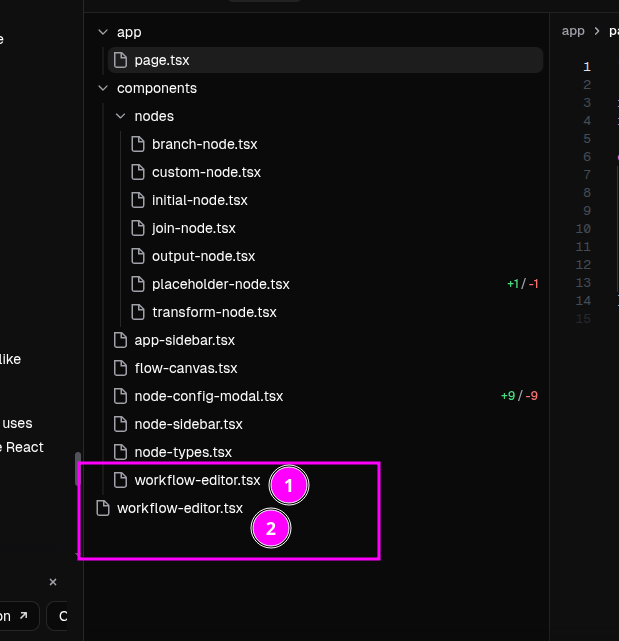619x641 pixels.
Task: Click the file icon next to node-config-modal.tsx
Action: click(x=120, y=396)
